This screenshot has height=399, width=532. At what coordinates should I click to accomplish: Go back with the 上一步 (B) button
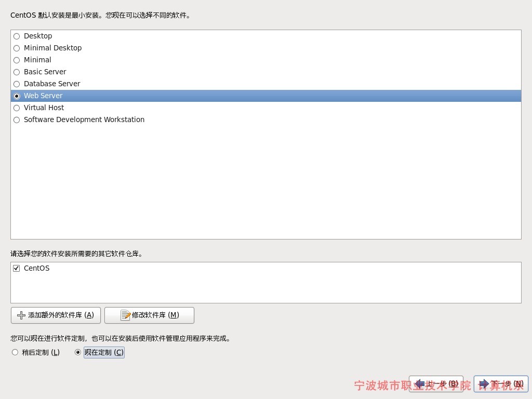coord(436,384)
